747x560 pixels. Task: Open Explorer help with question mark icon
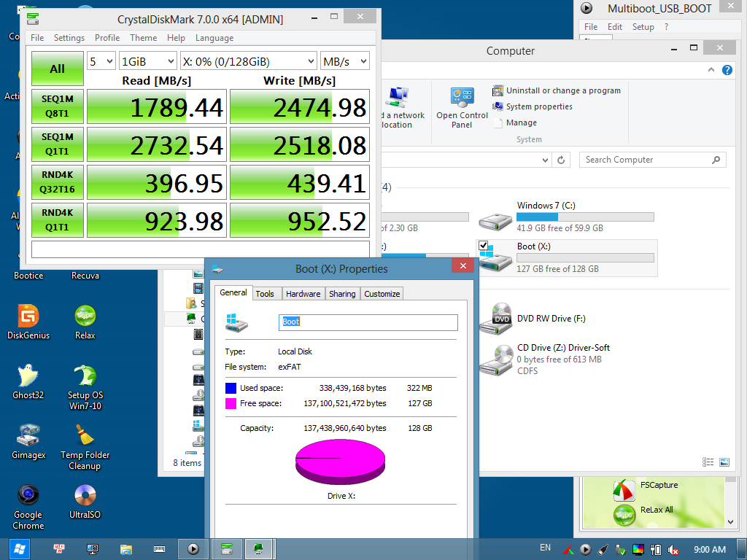tap(727, 70)
